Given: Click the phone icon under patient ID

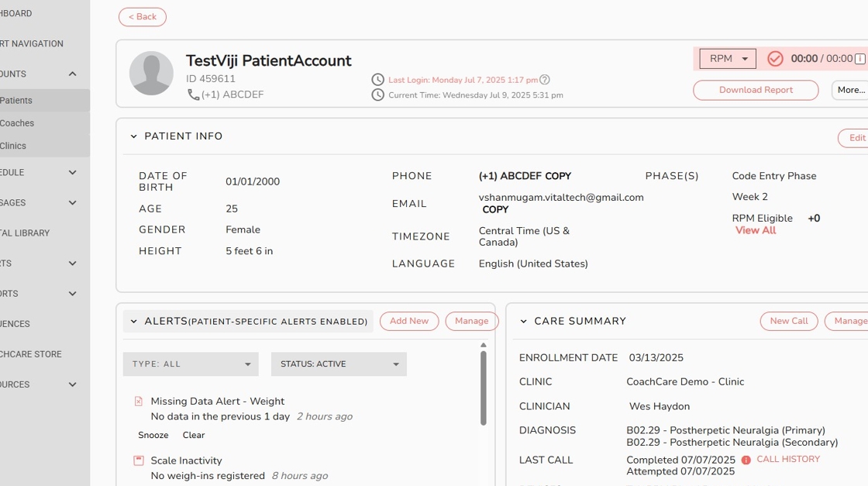Looking at the screenshot, I should [x=193, y=95].
